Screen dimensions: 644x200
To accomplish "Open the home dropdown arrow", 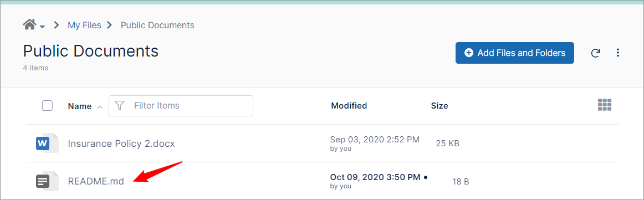I will tap(42, 27).
